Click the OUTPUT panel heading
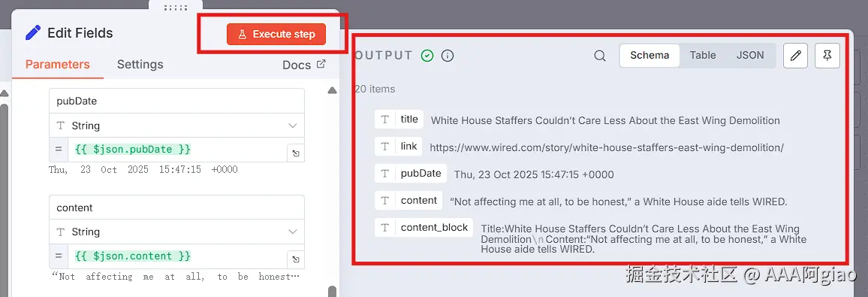868x297 pixels. 383,56
